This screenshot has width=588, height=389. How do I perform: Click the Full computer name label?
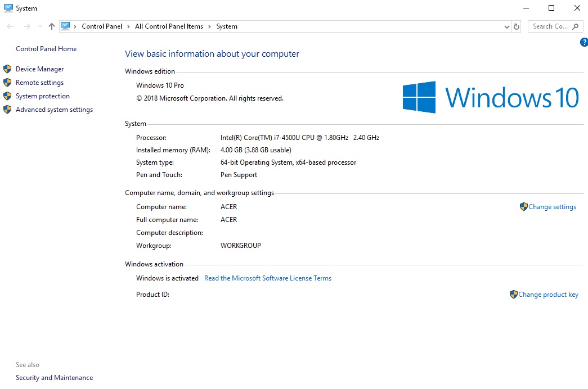tap(167, 220)
